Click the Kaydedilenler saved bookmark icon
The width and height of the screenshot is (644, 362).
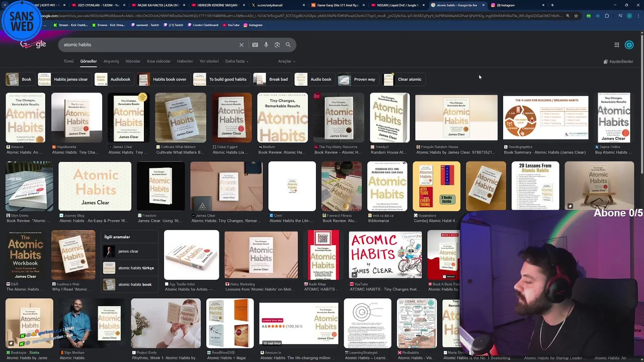[606, 61]
